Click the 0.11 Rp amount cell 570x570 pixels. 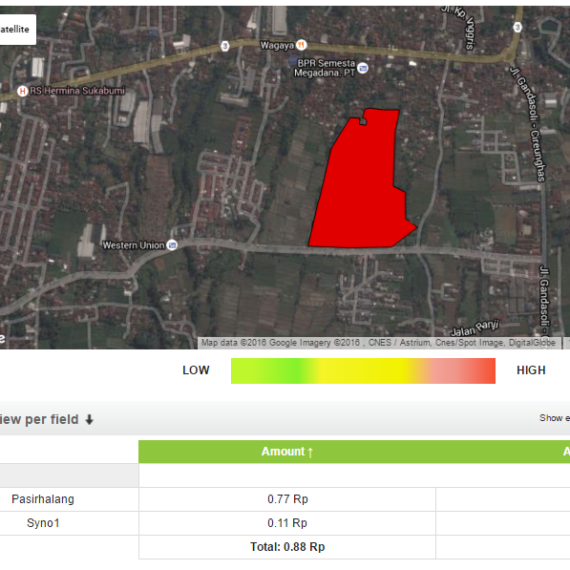287,523
